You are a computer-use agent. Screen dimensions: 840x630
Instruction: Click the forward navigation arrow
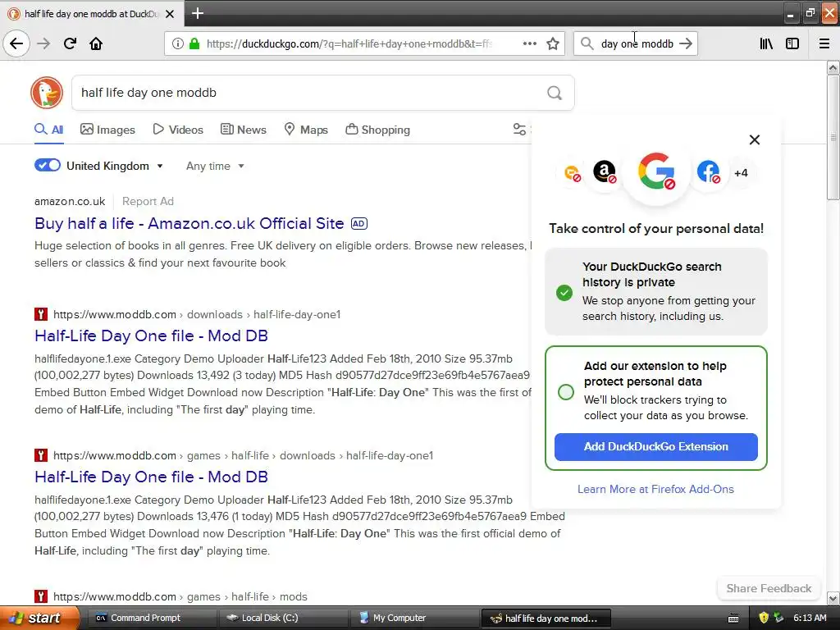click(43, 43)
